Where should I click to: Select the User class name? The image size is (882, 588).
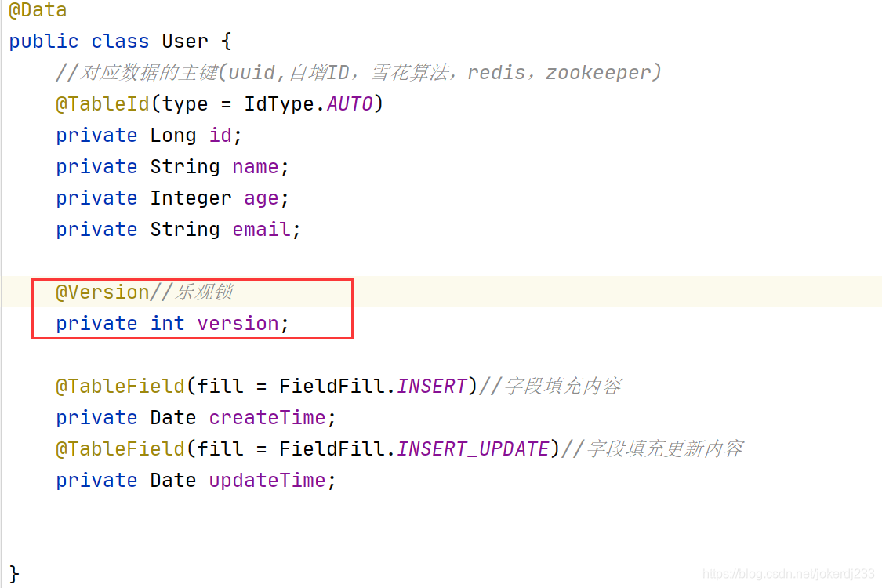tap(185, 41)
